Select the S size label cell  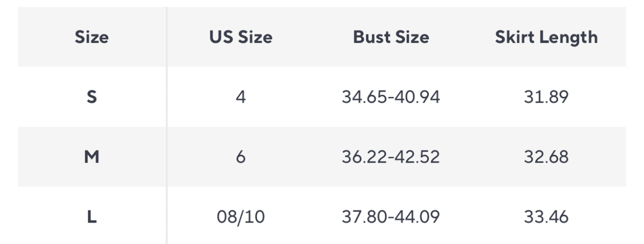coord(92,97)
